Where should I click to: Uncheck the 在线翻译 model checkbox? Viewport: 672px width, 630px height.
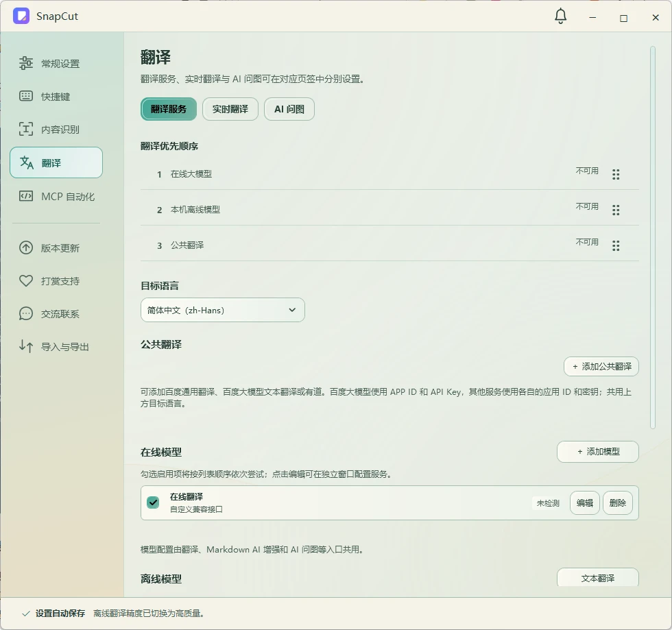click(x=153, y=502)
